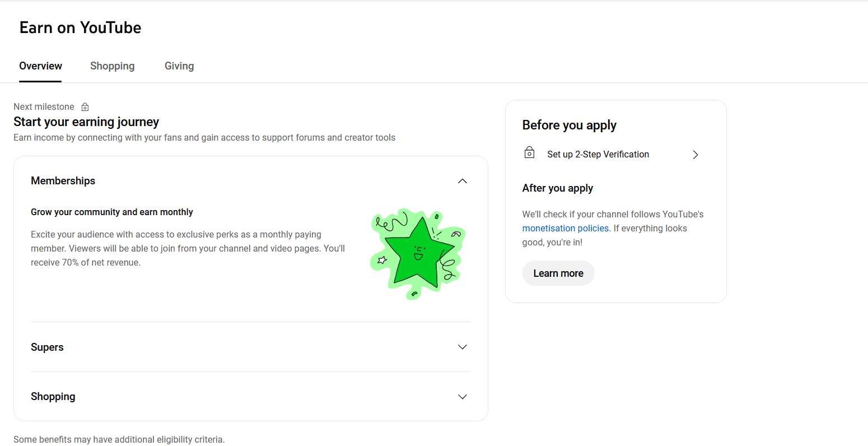Expand the Shopping section chevron
Screen dimensions: 868x446
point(463,397)
